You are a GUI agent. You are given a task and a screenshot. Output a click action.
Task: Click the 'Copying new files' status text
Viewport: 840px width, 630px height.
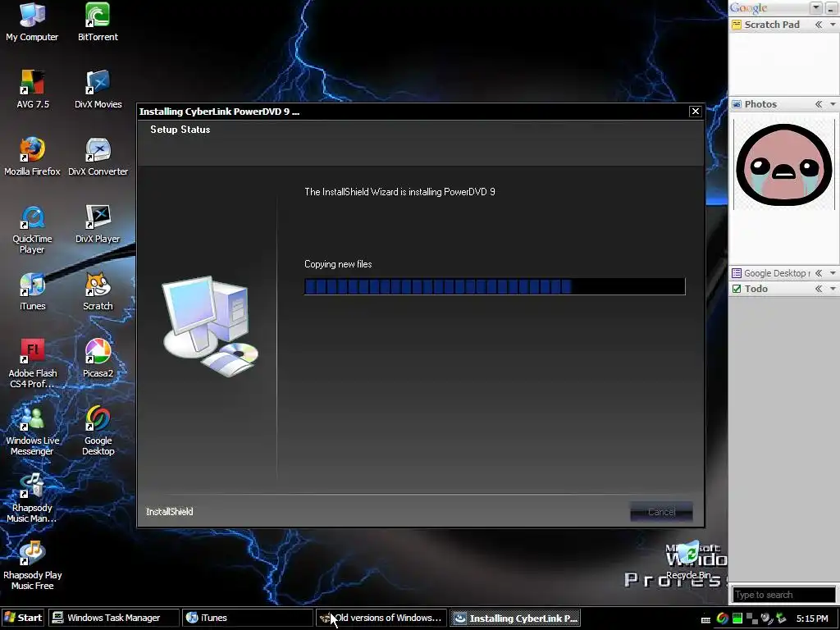338,264
